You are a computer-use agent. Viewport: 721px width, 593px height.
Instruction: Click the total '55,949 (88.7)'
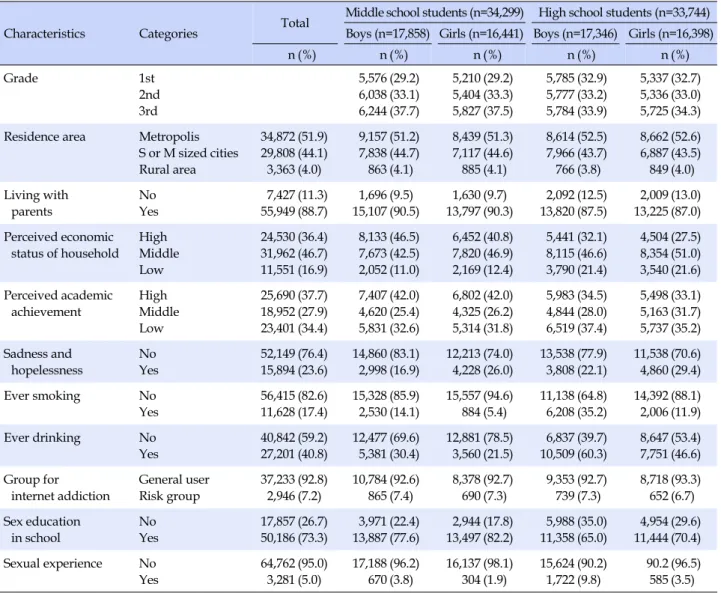coord(294,211)
